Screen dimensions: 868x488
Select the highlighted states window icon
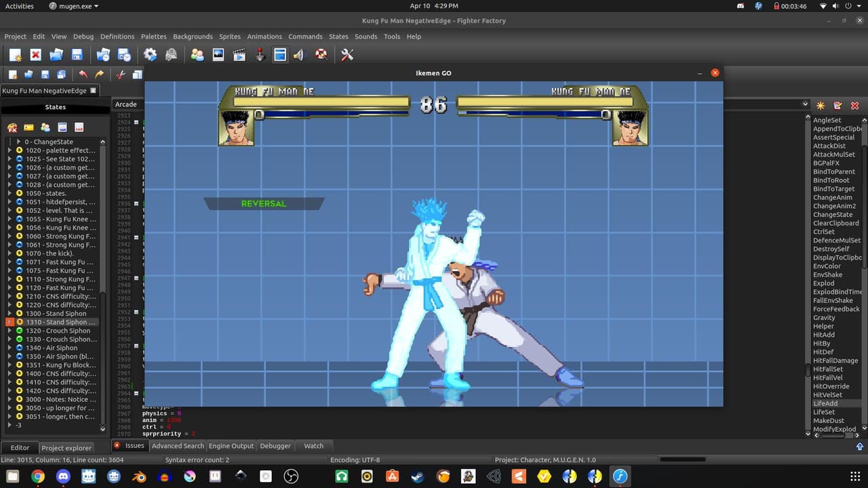[280, 55]
